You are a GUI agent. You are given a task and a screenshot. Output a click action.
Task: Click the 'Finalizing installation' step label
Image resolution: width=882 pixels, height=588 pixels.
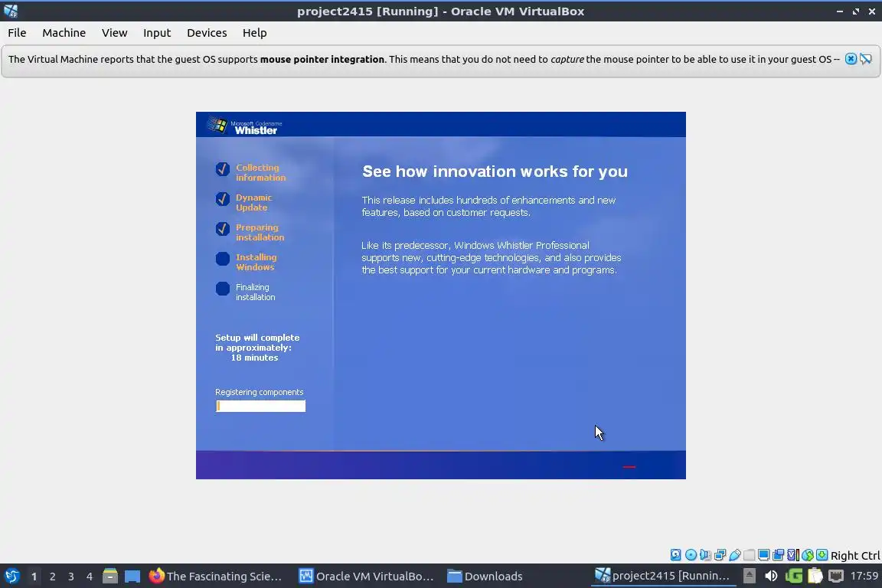click(x=256, y=292)
